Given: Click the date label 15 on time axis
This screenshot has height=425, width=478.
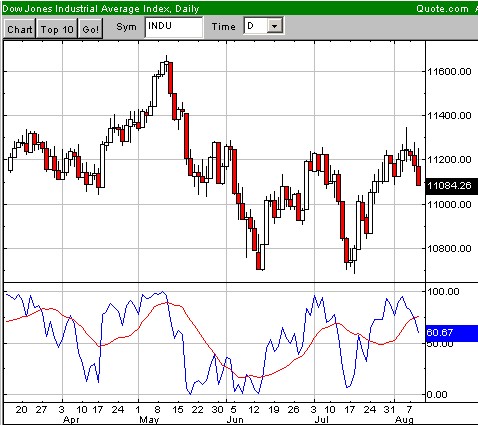Looking at the screenshot, I should [178, 409].
